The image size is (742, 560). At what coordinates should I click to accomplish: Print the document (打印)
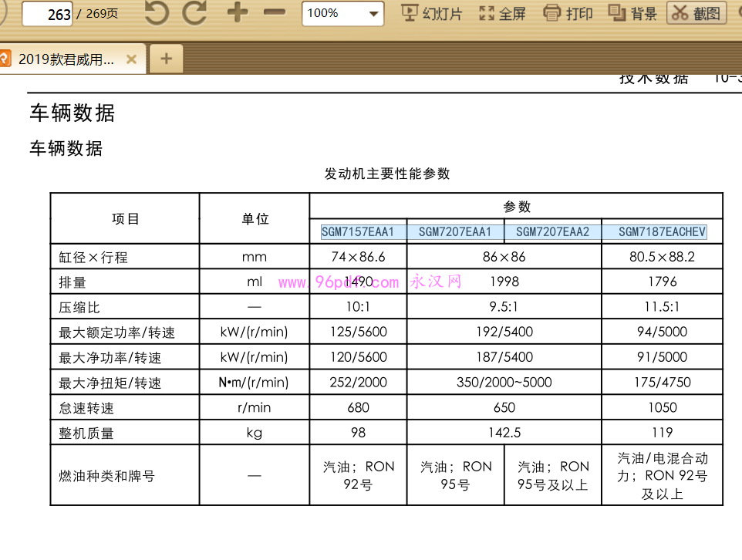[x=568, y=13]
